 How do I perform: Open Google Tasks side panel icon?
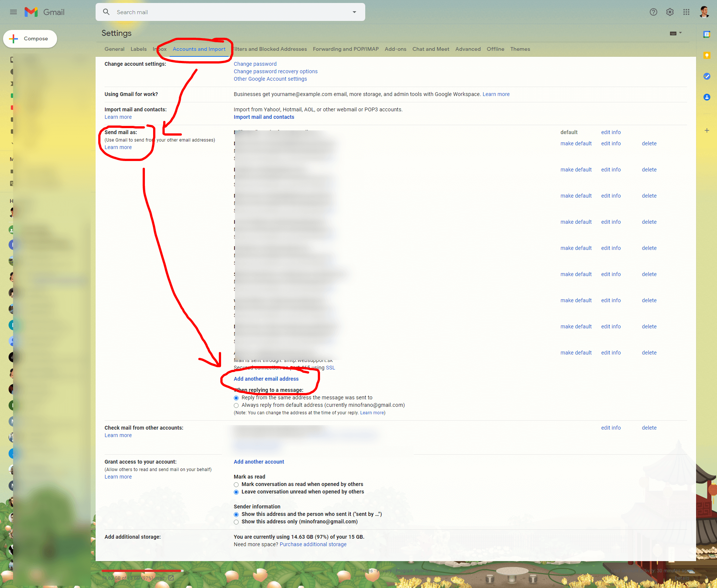[x=707, y=76]
